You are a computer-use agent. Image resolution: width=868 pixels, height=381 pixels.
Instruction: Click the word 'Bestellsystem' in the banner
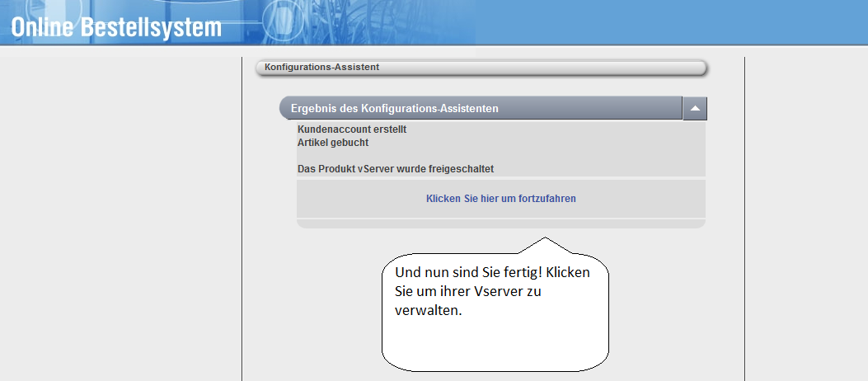[151, 27]
